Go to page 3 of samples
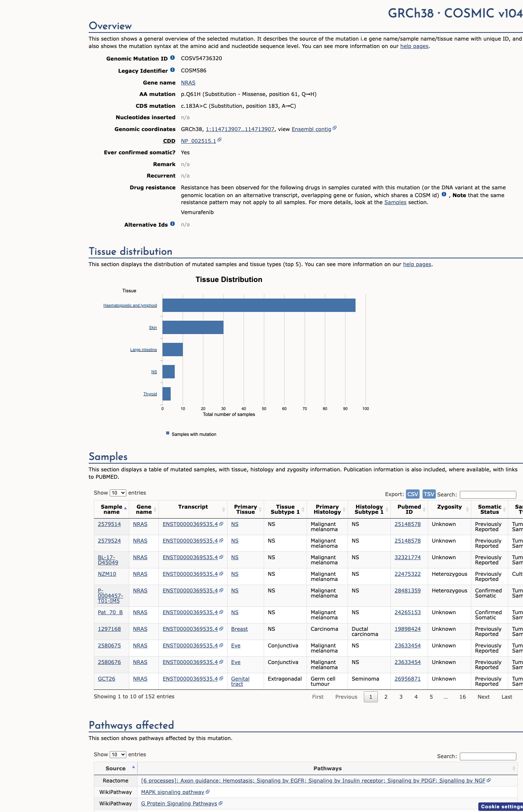 (x=401, y=697)
